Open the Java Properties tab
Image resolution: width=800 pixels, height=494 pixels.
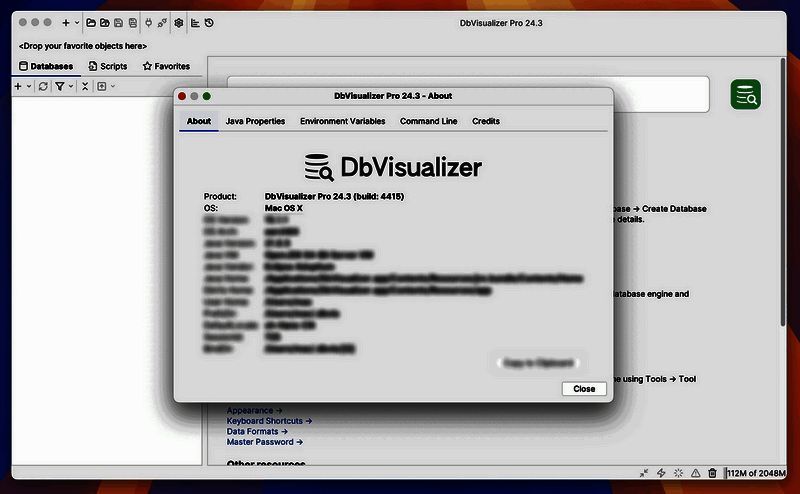[x=255, y=121]
